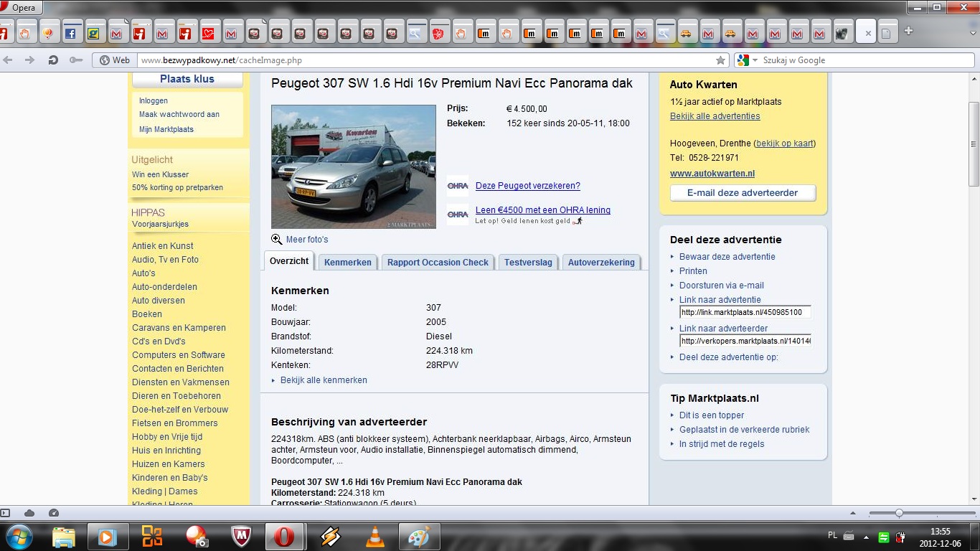Click the Inloggen link
The height and width of the screenshot is (551, 980).
point(154,101)
